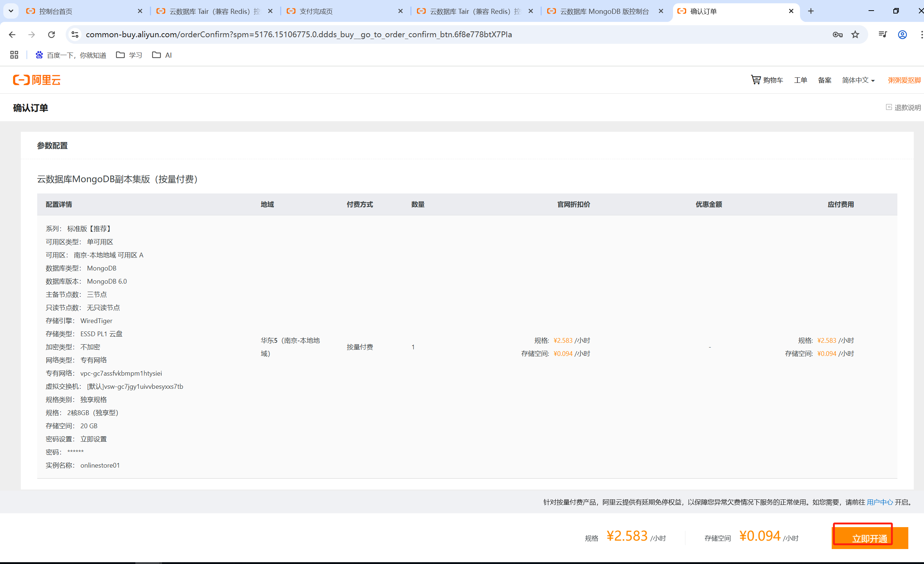This screenshot has height=564, width=924.
Task: Open the apps grid in bookmarks bar
Action: 14,55
